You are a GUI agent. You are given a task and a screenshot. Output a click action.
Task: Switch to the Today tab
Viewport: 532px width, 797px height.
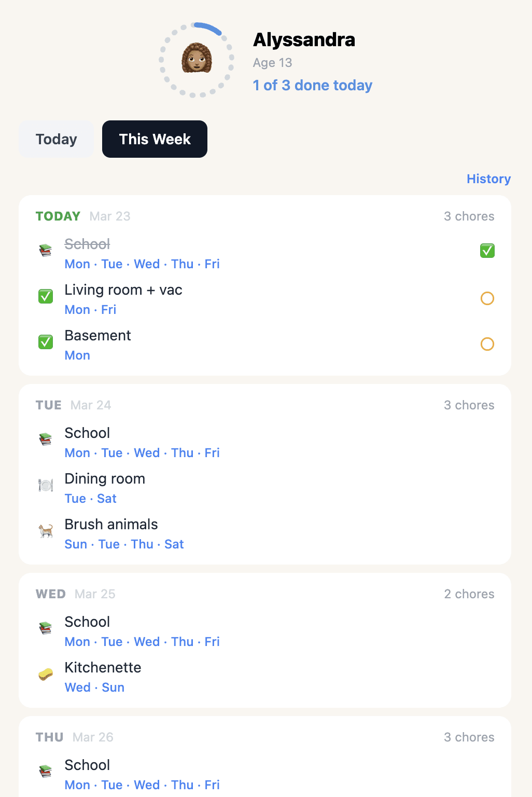click(x=56, y=139)
